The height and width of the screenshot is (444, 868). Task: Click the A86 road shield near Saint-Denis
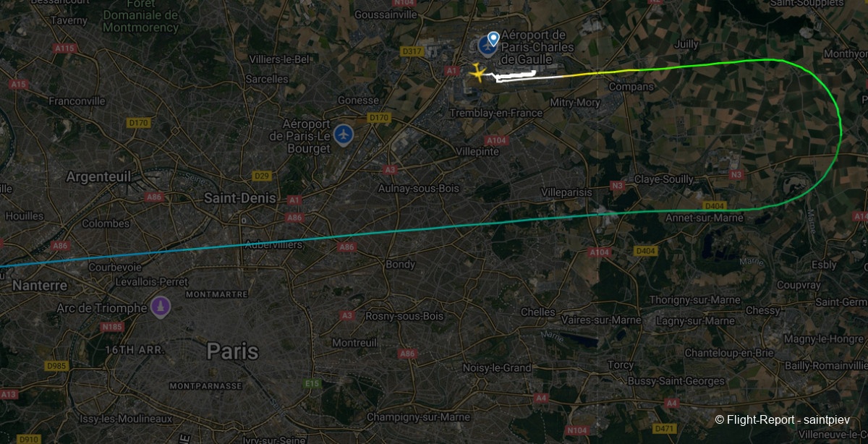294,217
